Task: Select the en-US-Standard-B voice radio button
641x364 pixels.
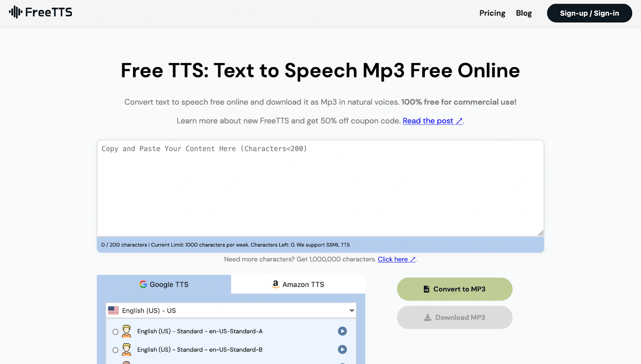Action: click(x=115, y=350)
